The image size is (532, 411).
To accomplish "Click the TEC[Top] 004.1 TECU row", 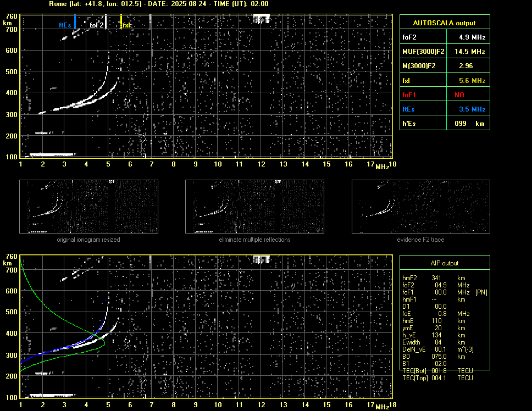I will tap(437, 378).
